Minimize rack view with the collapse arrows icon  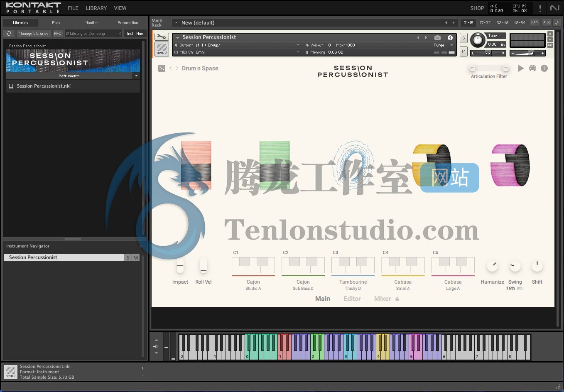pyautogui.click(x=557, y=23)
